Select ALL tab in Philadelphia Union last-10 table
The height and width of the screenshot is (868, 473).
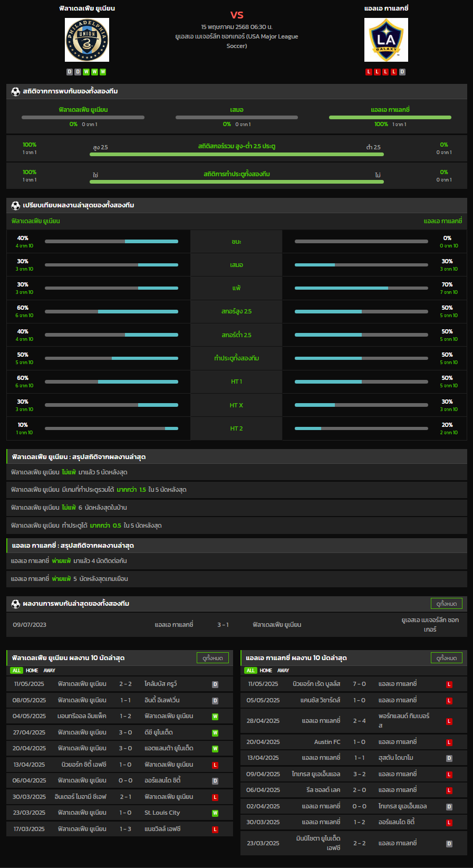(16, 671)
